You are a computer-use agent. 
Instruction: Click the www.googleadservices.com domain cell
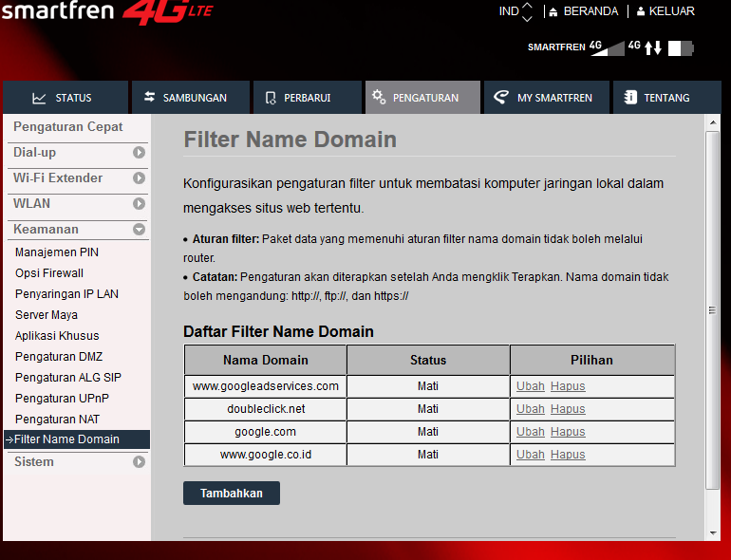(x=265, y=386)
